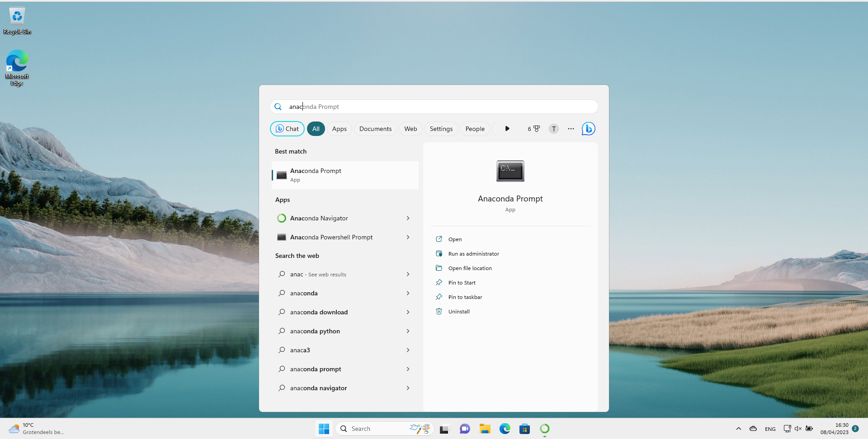The image size is (868, 439).
Task: Click the battery tray icon
Action: pyautogui.click(x=809, y=429)
